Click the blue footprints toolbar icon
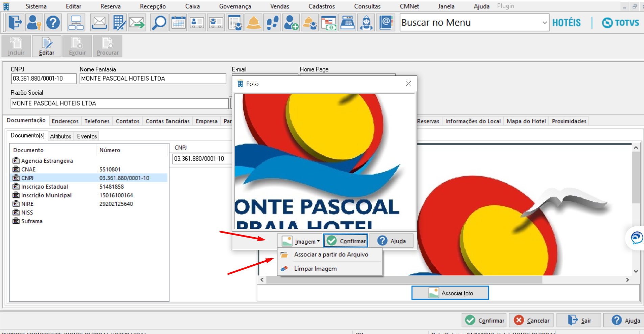 tap(272, 23)
